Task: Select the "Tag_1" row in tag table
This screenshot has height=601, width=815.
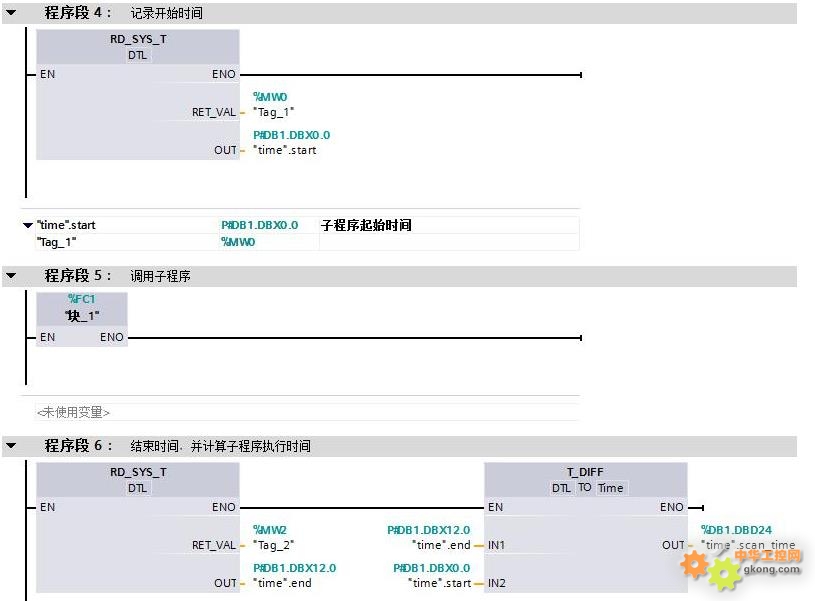Action: (x=307, y=242)
